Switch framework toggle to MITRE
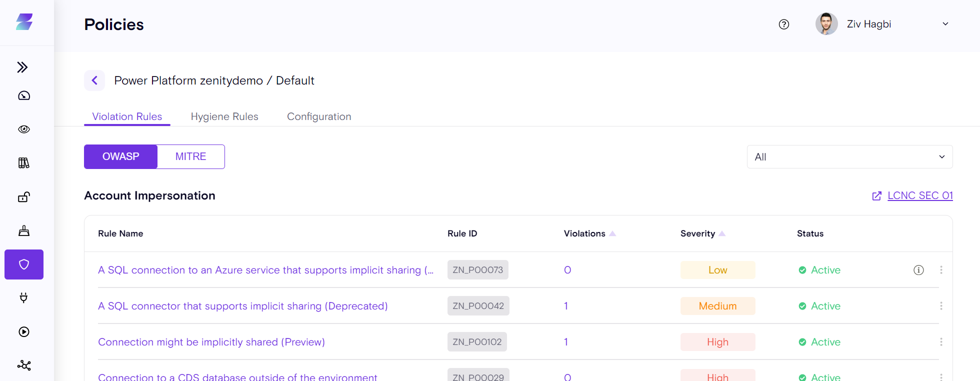The image size is (980, 381). [190, 157]
